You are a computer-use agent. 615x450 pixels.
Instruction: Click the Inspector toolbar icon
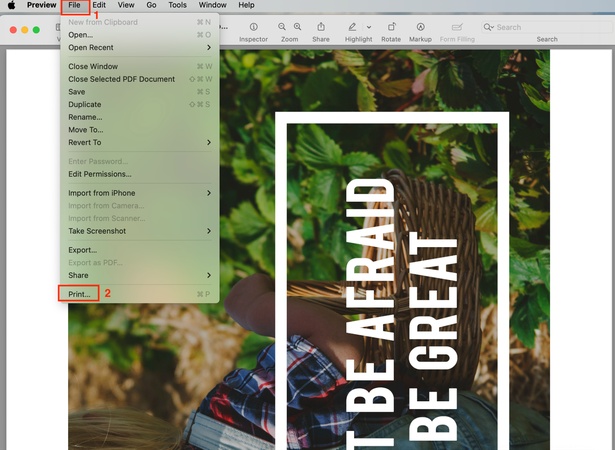[x=253, y=27]
